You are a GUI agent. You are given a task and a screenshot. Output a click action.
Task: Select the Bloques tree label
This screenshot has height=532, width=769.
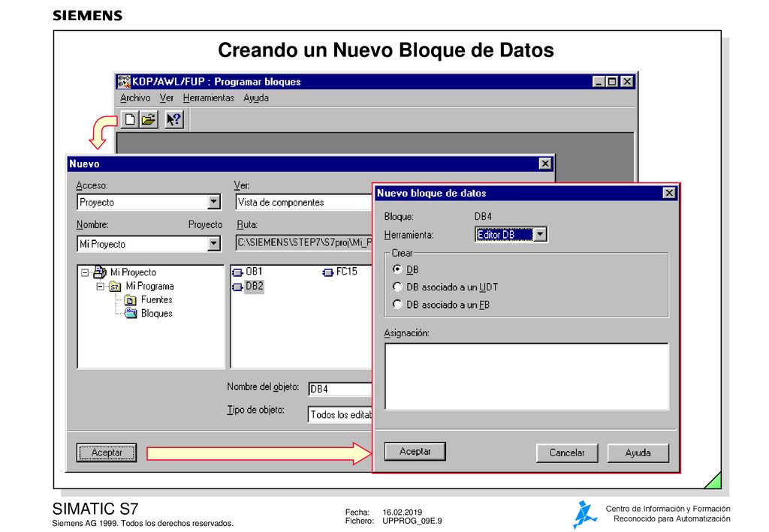pos(156,314)
